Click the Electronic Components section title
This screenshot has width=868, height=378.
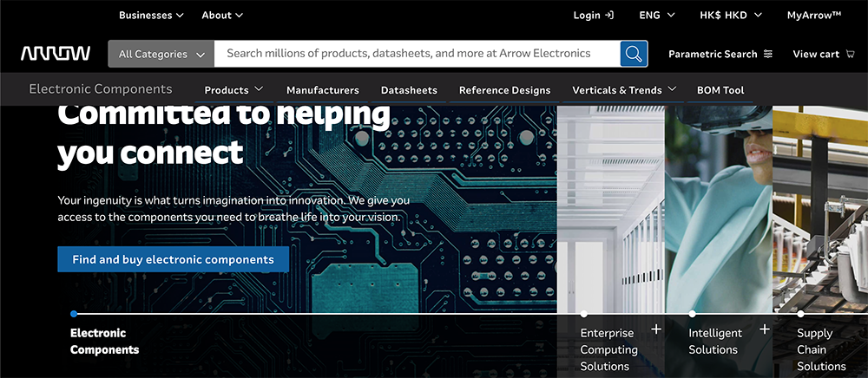click(101, 89)
